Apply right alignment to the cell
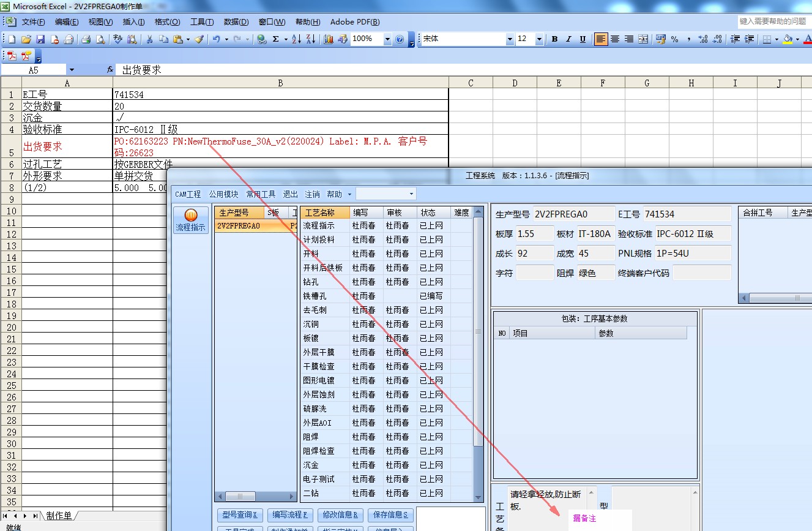The image size is (812, 531). pyautogui.click(x=629, y=39)
